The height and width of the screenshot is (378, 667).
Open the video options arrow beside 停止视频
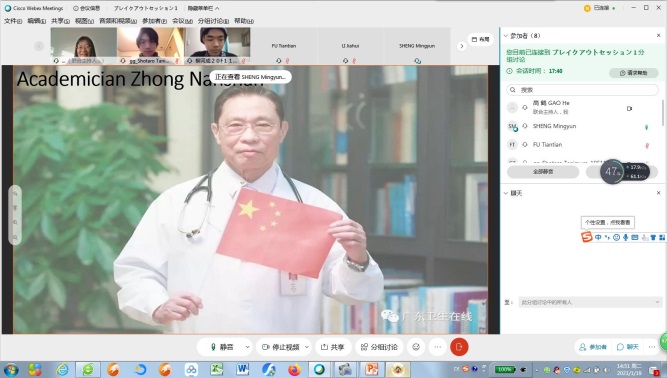point(307,347)
